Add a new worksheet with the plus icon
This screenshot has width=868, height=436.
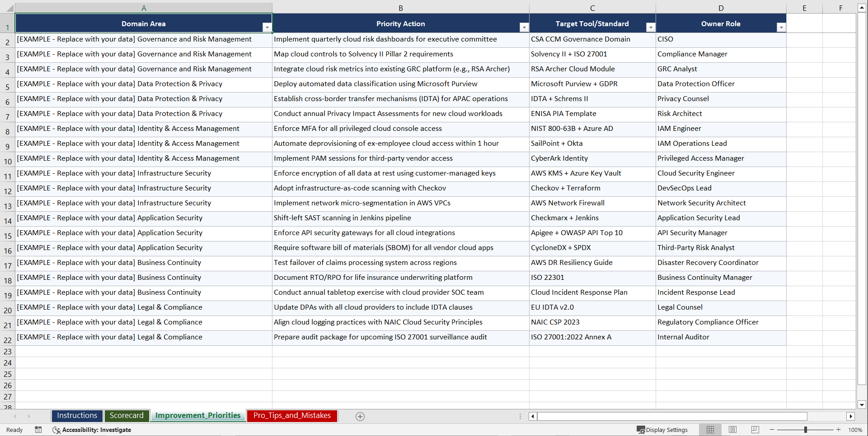(360, 416)
